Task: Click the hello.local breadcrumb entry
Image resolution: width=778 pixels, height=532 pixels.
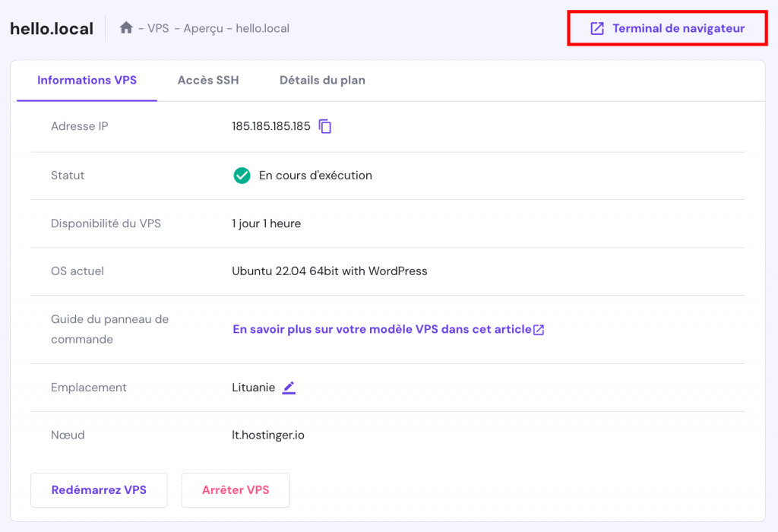Action: (x=262, y=29)
